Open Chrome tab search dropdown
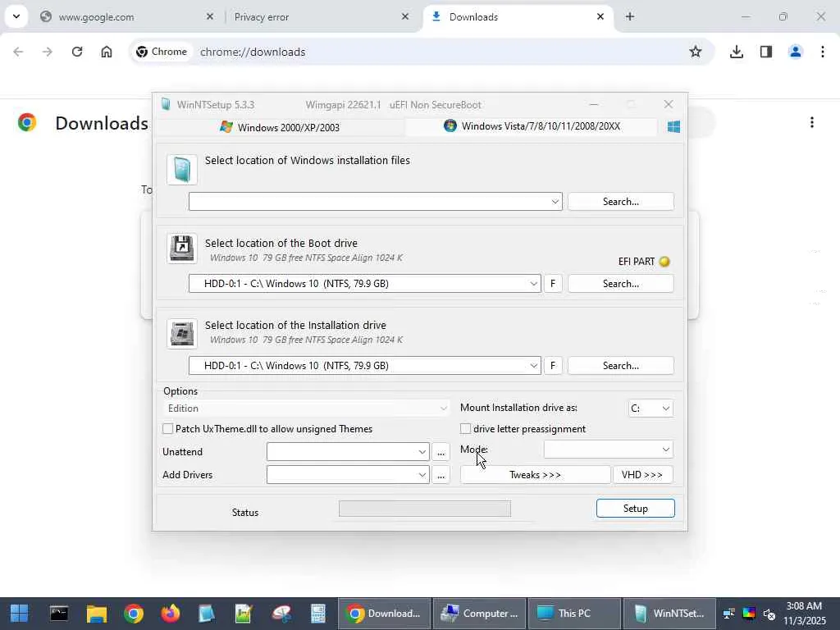 [x=16, y=16]
